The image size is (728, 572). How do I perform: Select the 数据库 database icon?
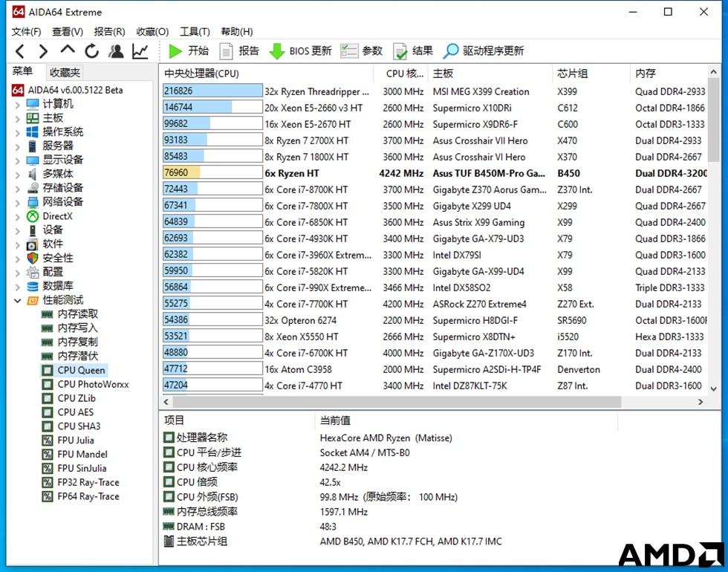coord(33,286)
